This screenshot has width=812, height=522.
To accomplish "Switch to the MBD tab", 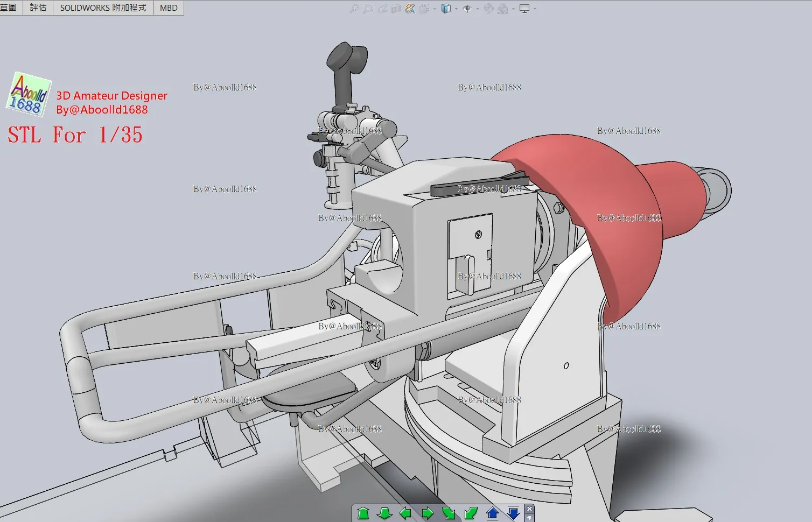I will pos(169,8).
